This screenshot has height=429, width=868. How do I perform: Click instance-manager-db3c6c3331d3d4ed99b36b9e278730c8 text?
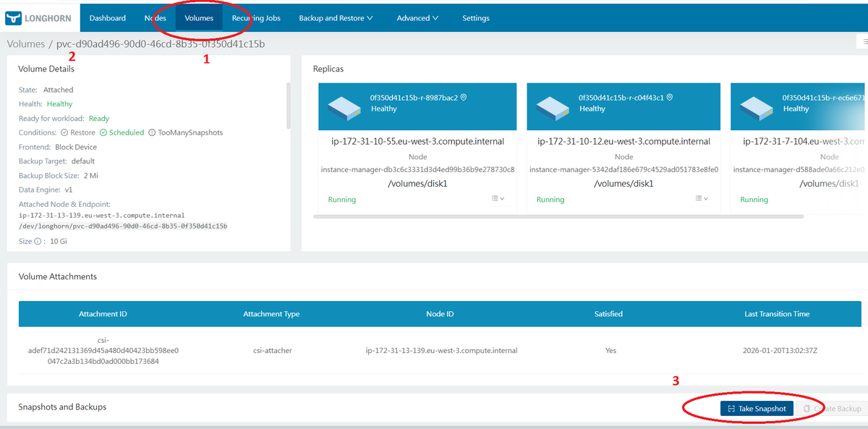[417, 170]
